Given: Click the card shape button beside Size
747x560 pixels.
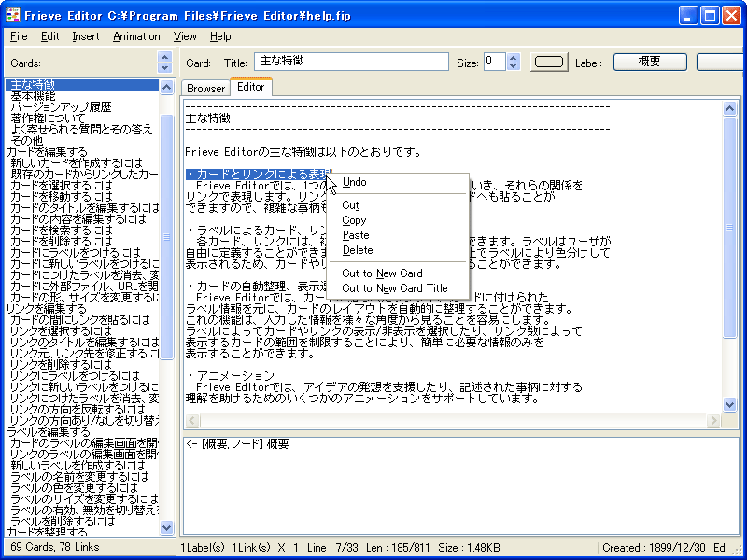Looking at the screenshot, I should pyautogui.click(x=549, y=62).
